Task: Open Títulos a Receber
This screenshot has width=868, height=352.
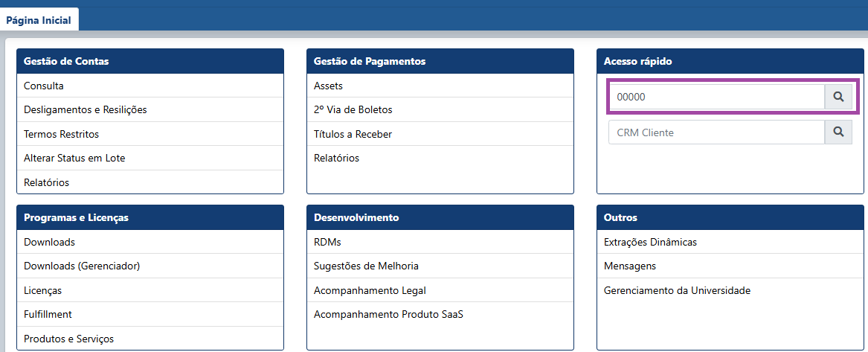Action: pyautogui.click(x=353, y=134)
